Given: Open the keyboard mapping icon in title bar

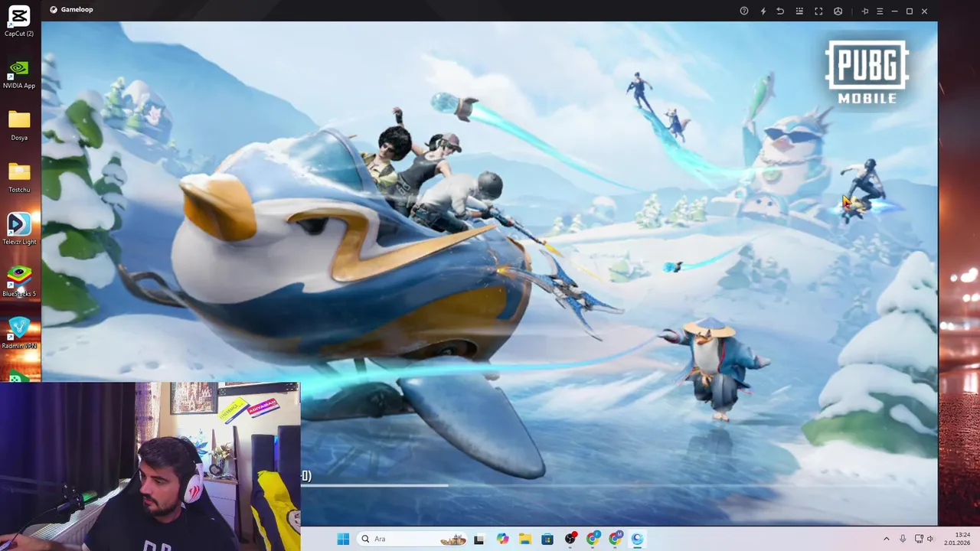Looking at the screenshot, I should click(799, 11).
